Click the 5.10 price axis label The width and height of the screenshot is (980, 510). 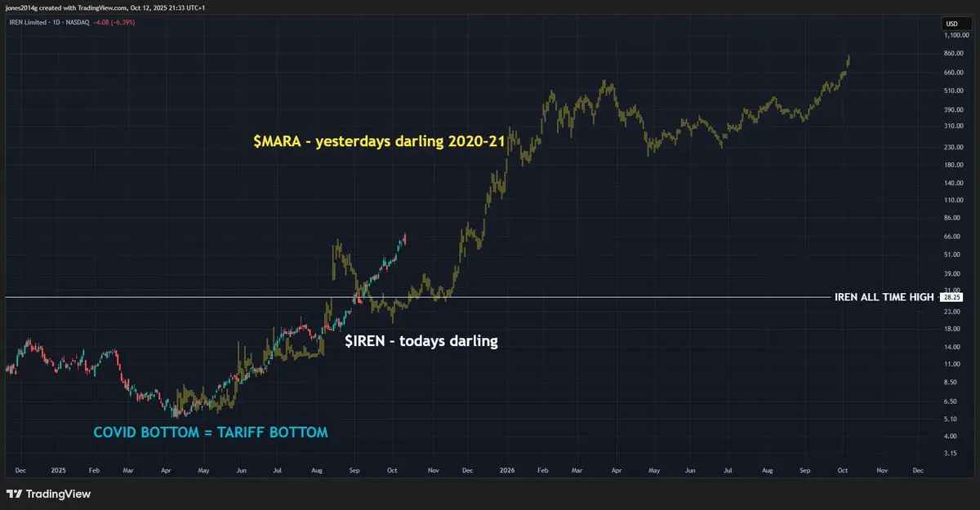point(951,419)
